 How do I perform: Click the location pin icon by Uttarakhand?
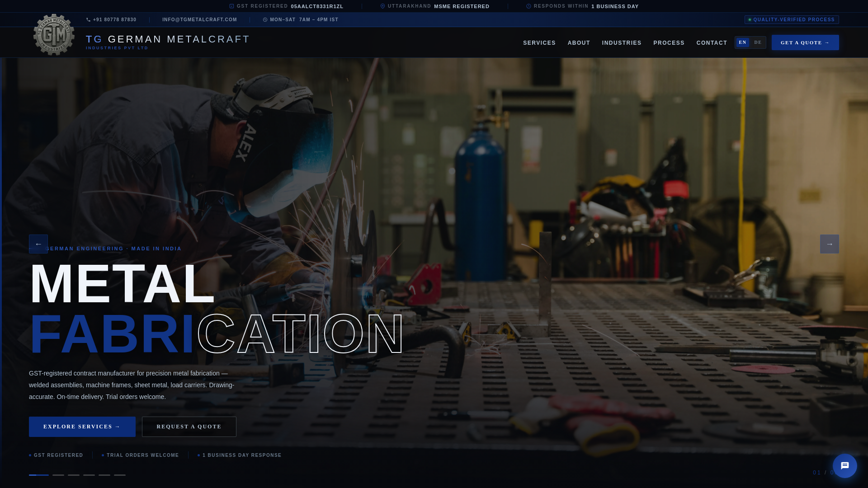[x=383, y=6]
